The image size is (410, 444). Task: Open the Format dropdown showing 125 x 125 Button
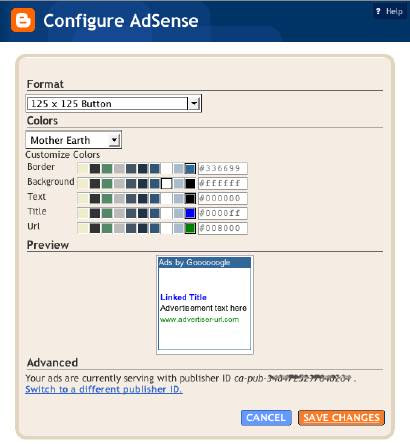point(113,104)
